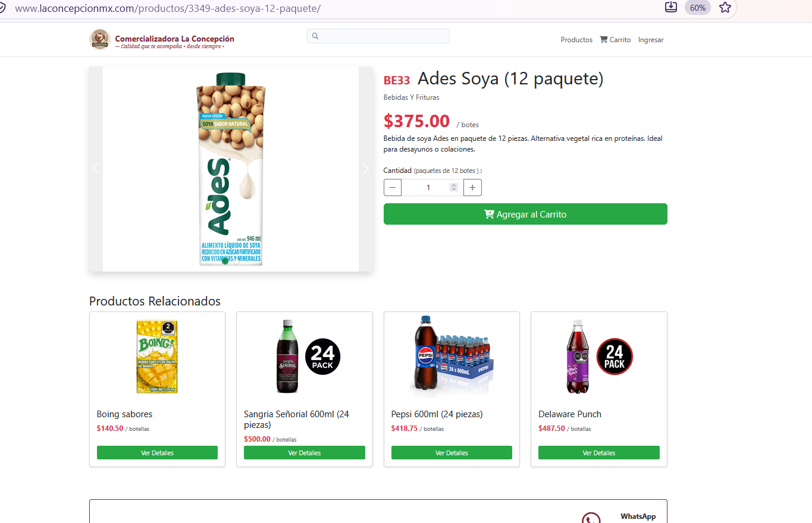Increase quantity with the plus button
This screenshot has width=812, height=523.
point(472,188)
